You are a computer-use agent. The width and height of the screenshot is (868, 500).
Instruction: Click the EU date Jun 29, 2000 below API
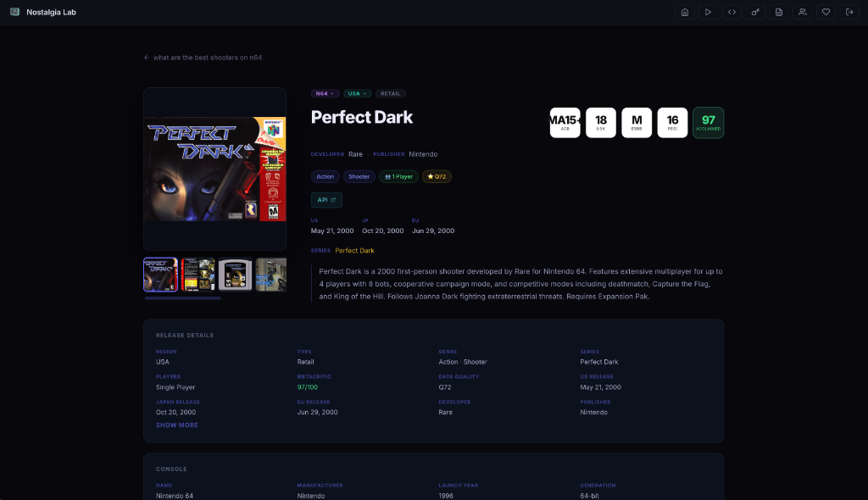[x=433, y=231]
